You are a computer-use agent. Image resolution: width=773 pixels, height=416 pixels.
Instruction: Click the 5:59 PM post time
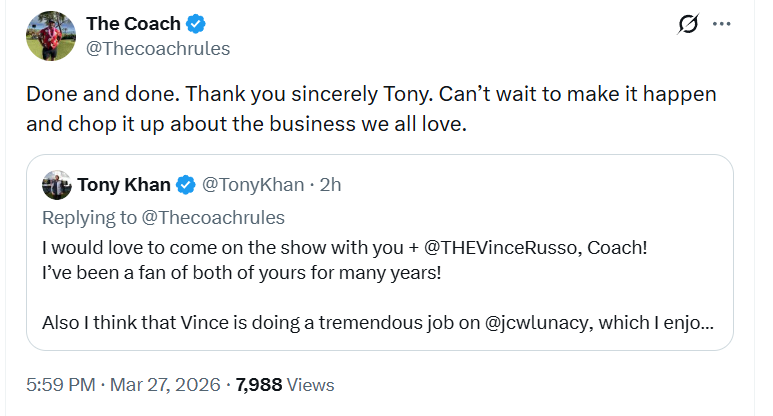[x=59, y=385]
